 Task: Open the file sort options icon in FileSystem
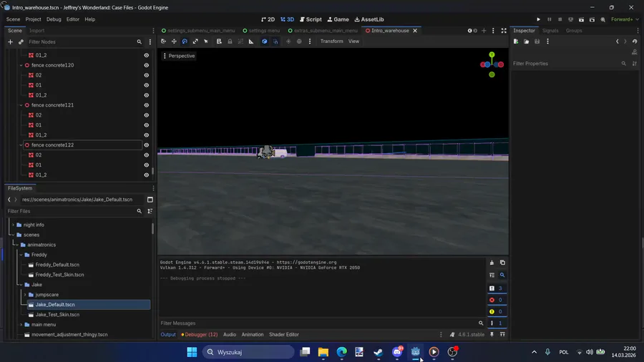(150, 211)
